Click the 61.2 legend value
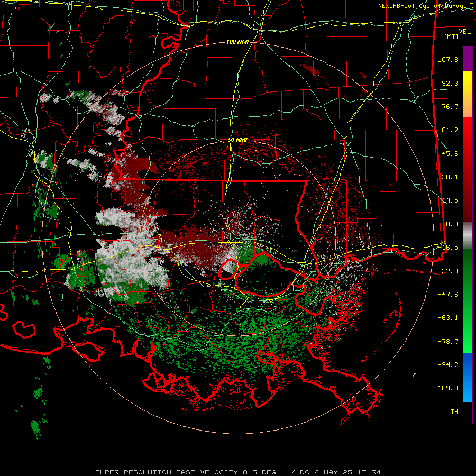The width and height of the screenshot is (476, 476). point(450,130)
